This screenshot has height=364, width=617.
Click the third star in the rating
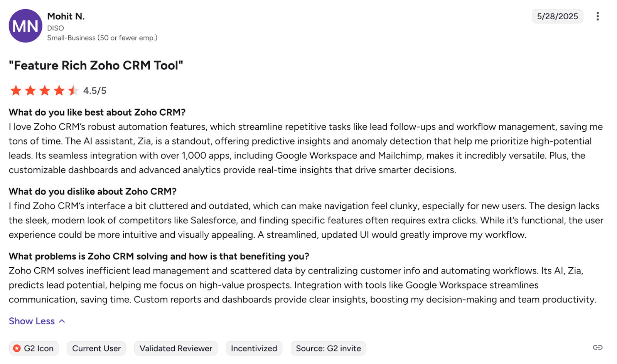(44, 90)
